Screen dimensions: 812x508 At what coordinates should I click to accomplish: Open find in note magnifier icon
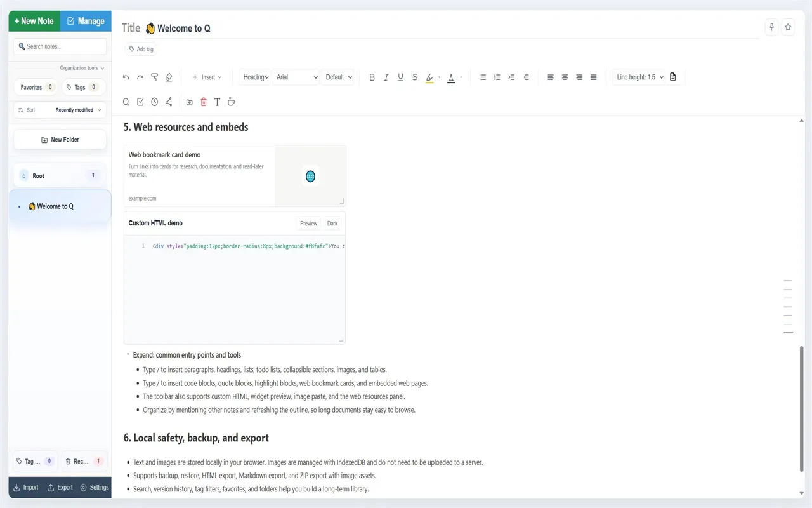point(126,102)
